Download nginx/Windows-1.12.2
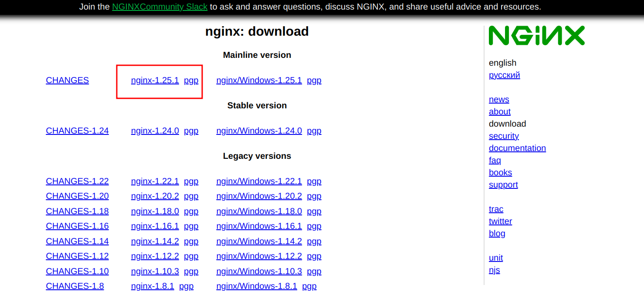 [x=259, y=256]
